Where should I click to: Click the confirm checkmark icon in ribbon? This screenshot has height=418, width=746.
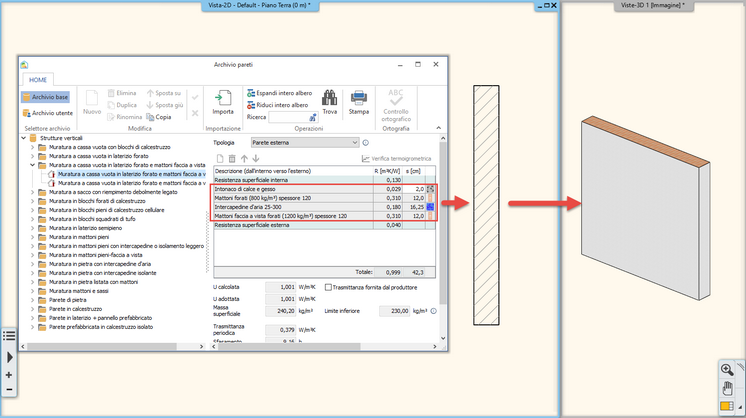click(195, 97)
